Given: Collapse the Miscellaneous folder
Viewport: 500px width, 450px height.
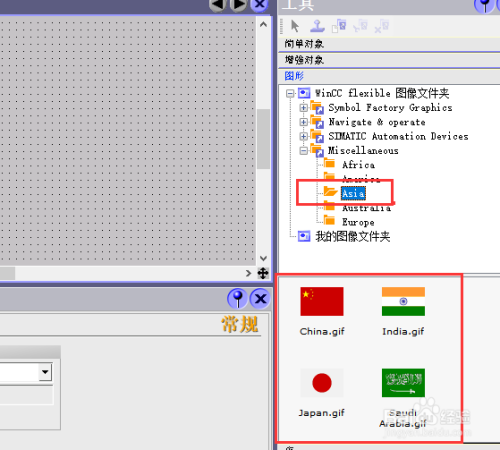Looking at the screenshot, I should (303, 151).
